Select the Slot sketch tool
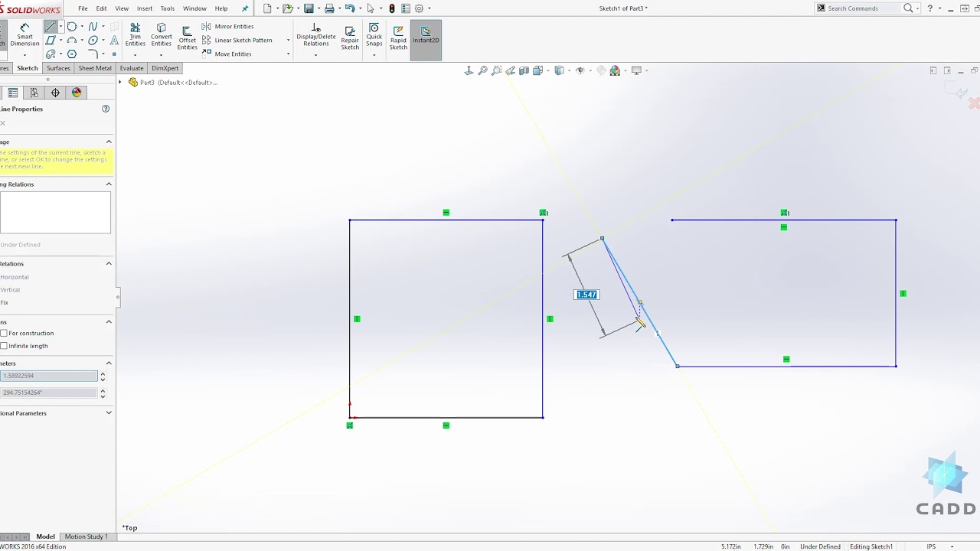The width and height of the screenshot is (980, 551). coord(51,54)
